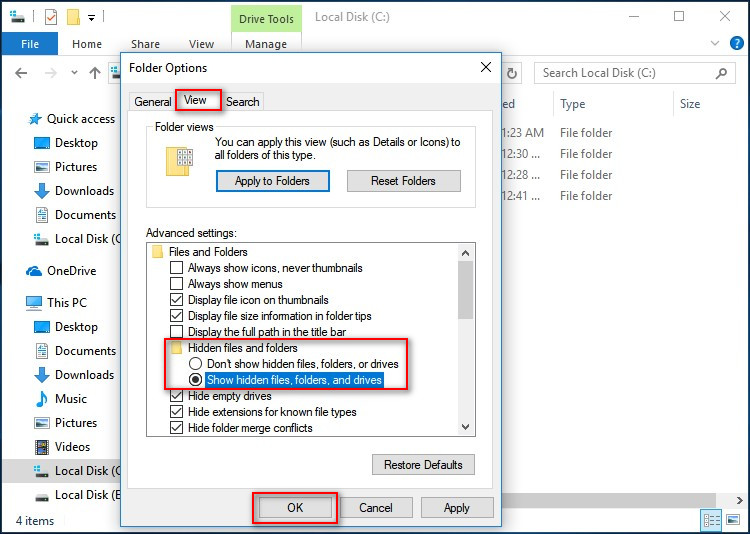This screenshot has height=534, width=750.
Task: Click the OneDrive cloud icon
Action: tap(34, 271)
